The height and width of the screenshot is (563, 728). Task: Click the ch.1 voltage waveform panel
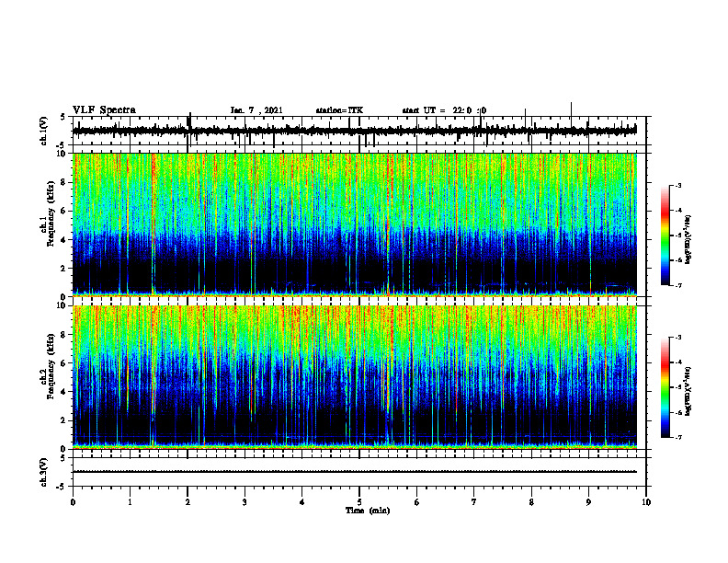(359, 131)
